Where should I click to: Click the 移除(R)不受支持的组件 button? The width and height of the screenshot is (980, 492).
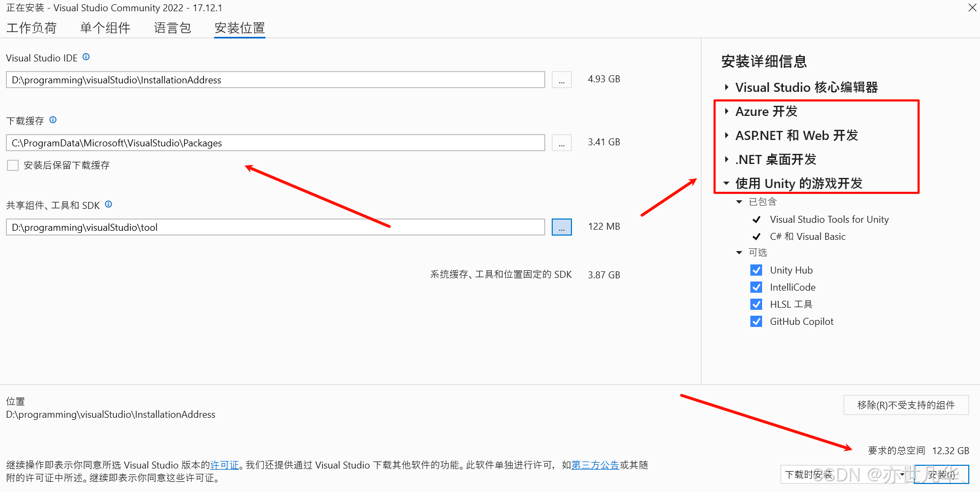point(906,405)
